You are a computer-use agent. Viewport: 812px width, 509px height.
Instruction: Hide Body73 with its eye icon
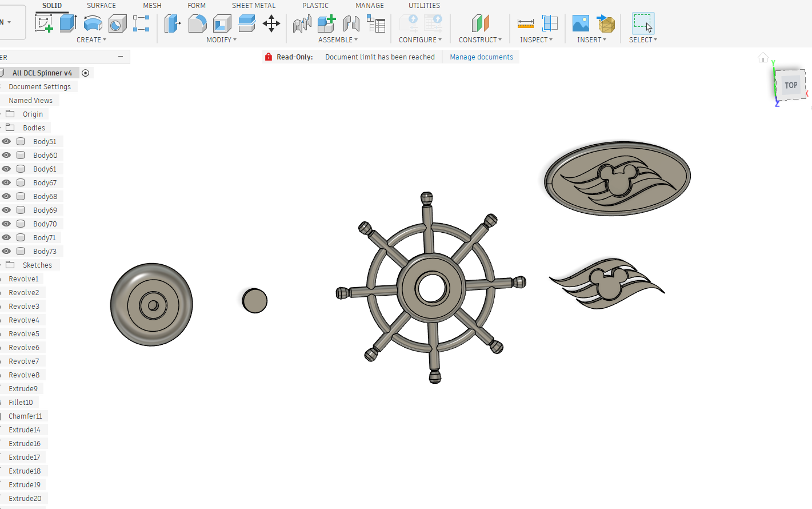(x=6, y=251)
